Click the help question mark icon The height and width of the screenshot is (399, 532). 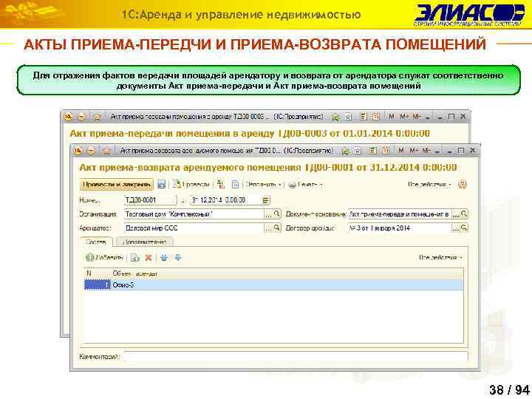(x=463, y=185)
